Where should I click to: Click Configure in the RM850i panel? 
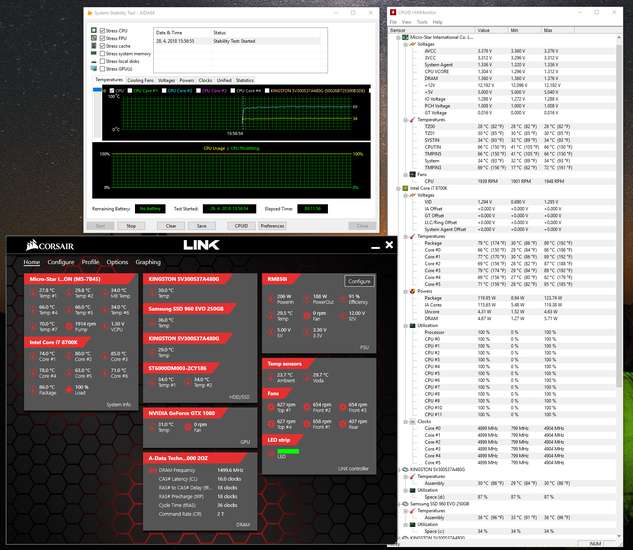tap(359, 281)
